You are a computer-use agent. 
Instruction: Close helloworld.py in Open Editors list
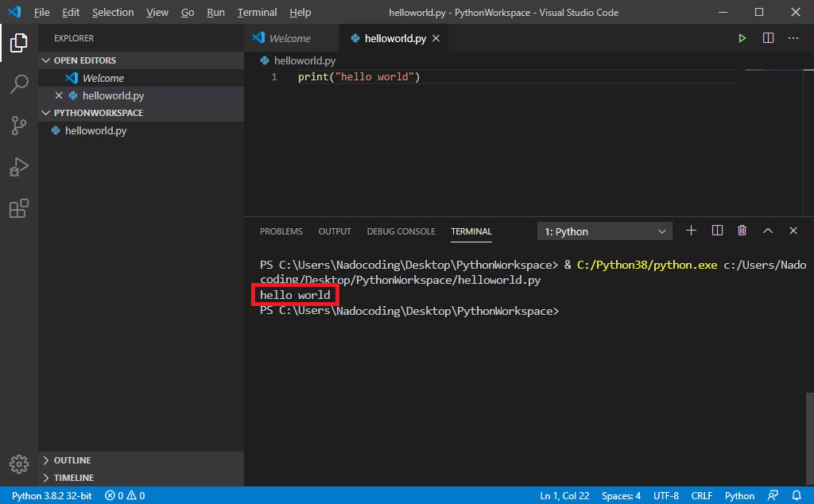(x=59, y=95)
